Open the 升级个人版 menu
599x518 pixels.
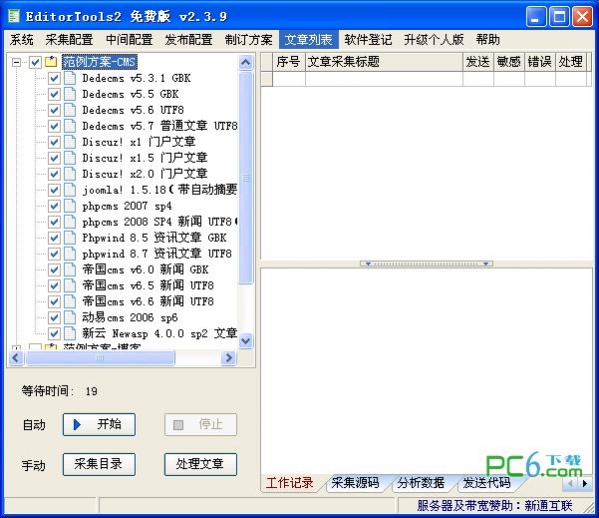coord(434,40)
